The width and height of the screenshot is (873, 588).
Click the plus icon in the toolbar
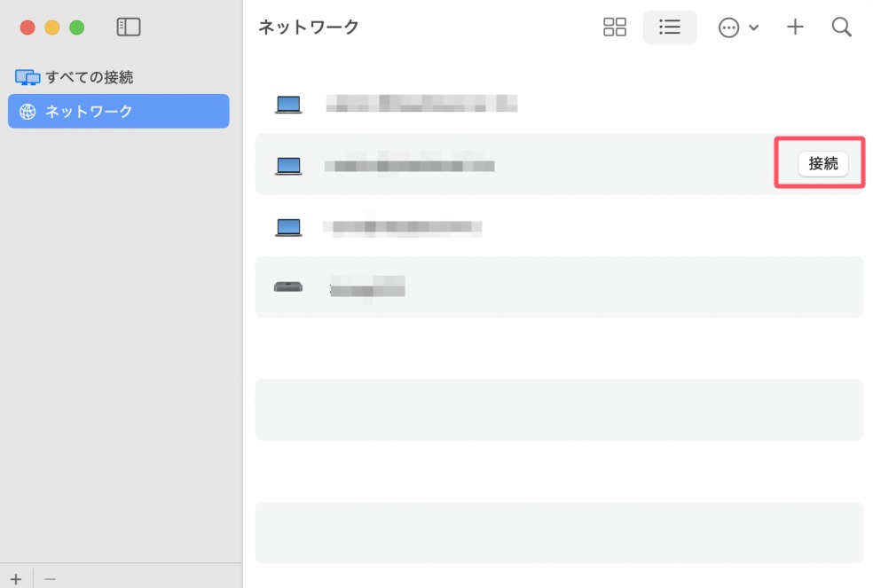point(795,27)
